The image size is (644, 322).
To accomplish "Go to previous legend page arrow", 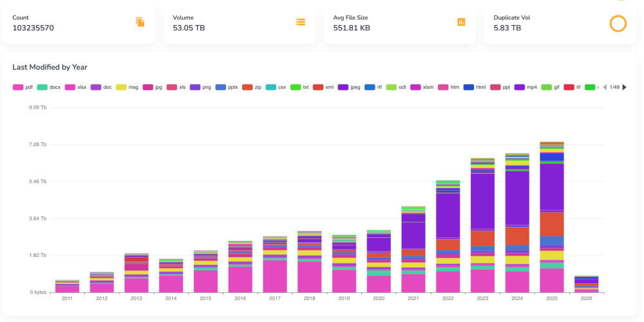I will (x=605, y=87).
